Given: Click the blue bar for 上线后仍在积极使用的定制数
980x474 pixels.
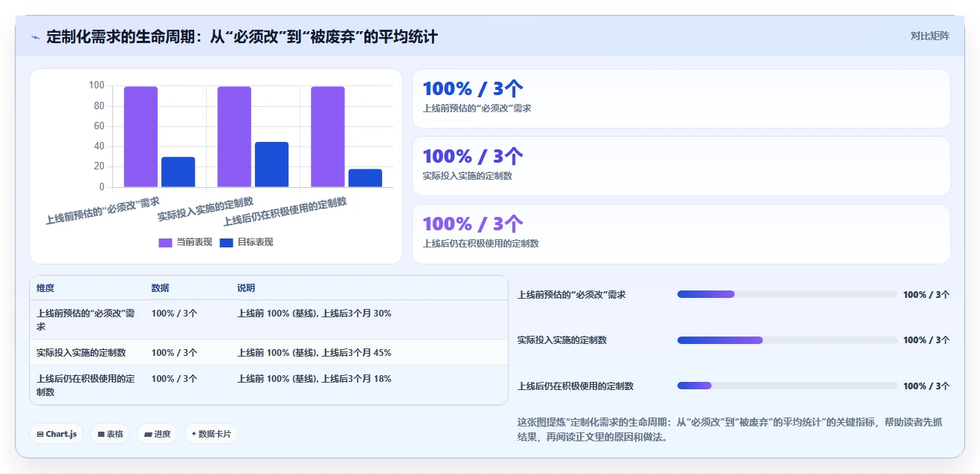Looking at the screenshot, I should click(365, 178).
